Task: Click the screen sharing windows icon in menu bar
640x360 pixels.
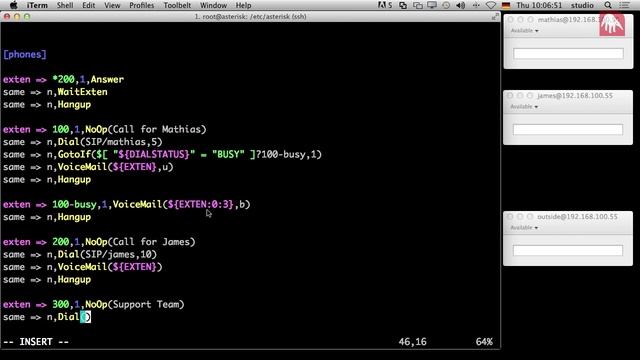Action: [418, 5]
